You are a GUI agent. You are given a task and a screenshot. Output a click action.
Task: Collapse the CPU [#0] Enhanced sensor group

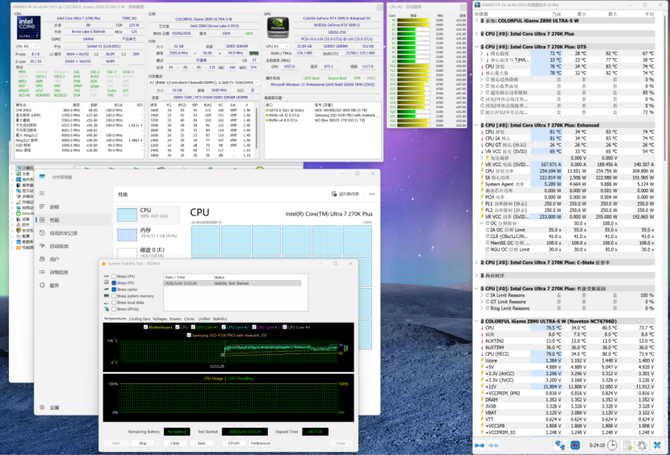(x=478, y=125)
